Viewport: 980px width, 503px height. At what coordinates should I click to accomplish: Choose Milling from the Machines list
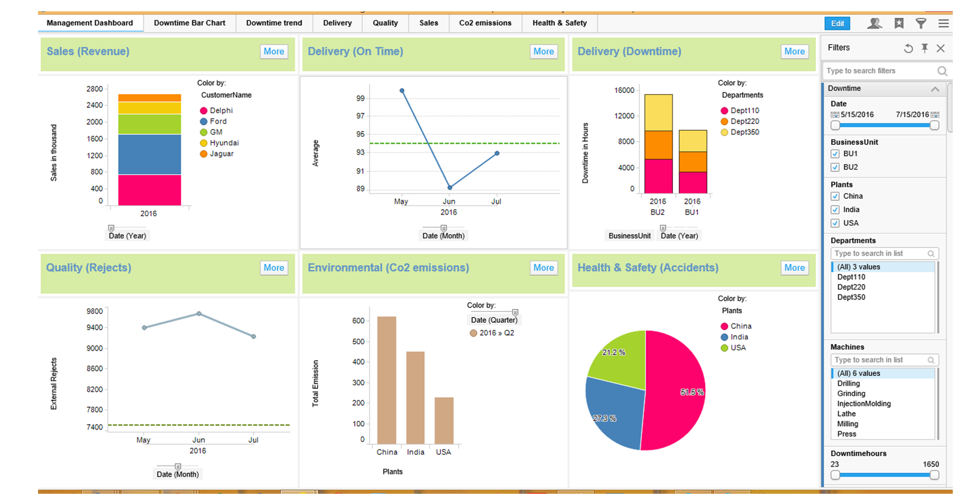pyautogui.click(x=847, y=424)
